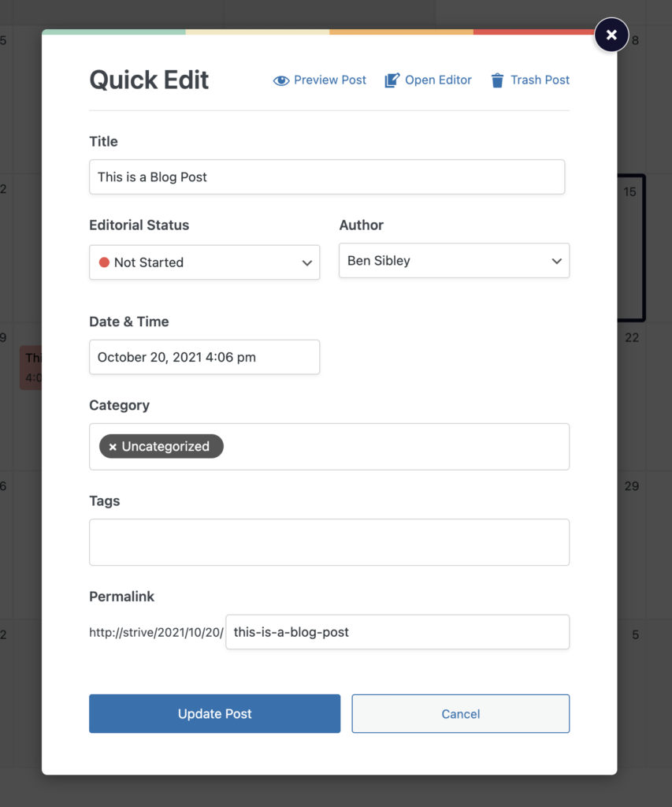Image resolution: width=672 pixels, height=807 pixels.
Task: Edit the permalink slug field
Action: [x=397, y=632]
